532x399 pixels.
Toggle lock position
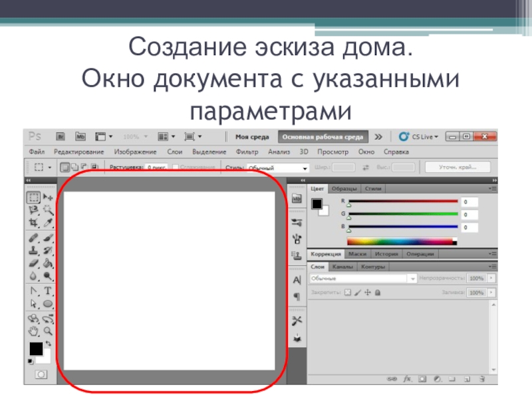(368, 293)
